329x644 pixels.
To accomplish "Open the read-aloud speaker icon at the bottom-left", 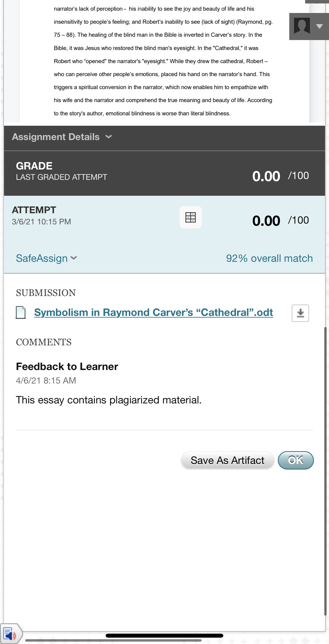I will [10, 634].
